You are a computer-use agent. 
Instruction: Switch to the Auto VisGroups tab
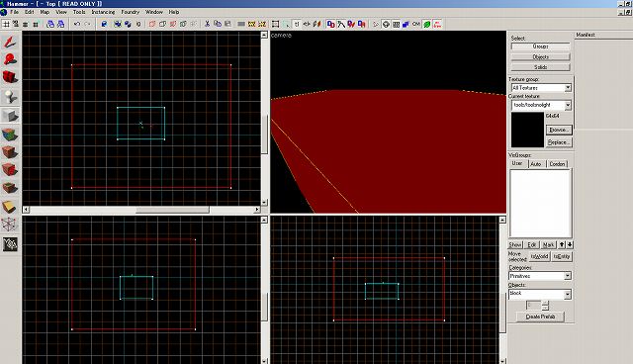pyautogui.click(x=536, y=164)
